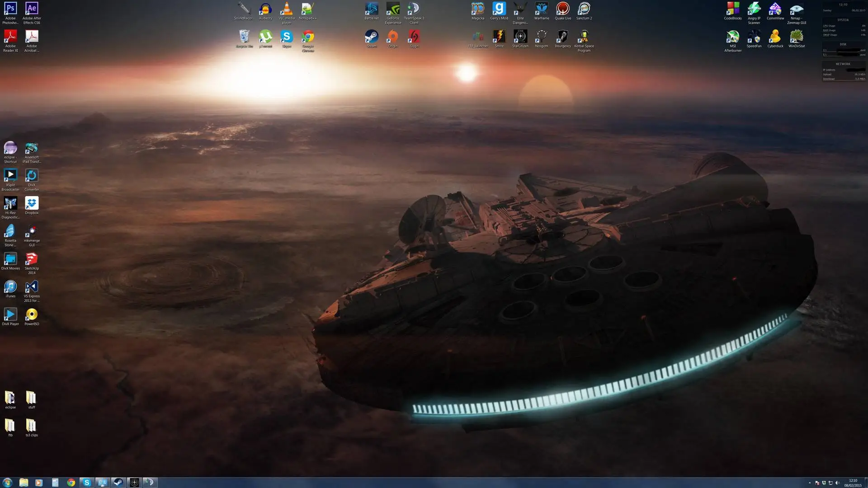
Task: Open the PowerISO shortcut
Action: tap(32, 317)
